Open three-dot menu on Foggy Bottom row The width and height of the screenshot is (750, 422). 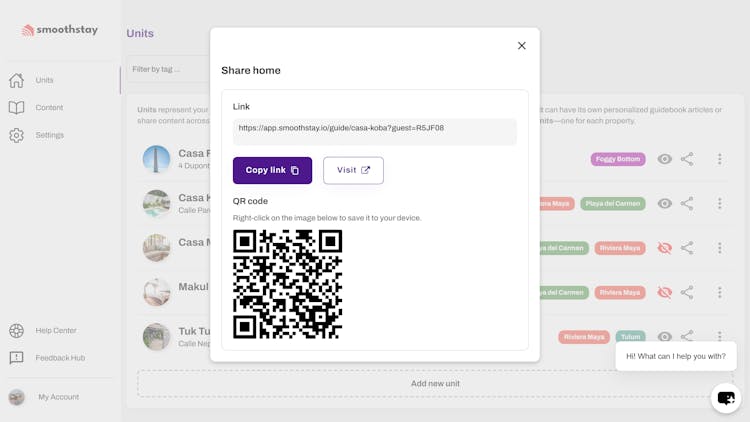(x=719, y=159)
